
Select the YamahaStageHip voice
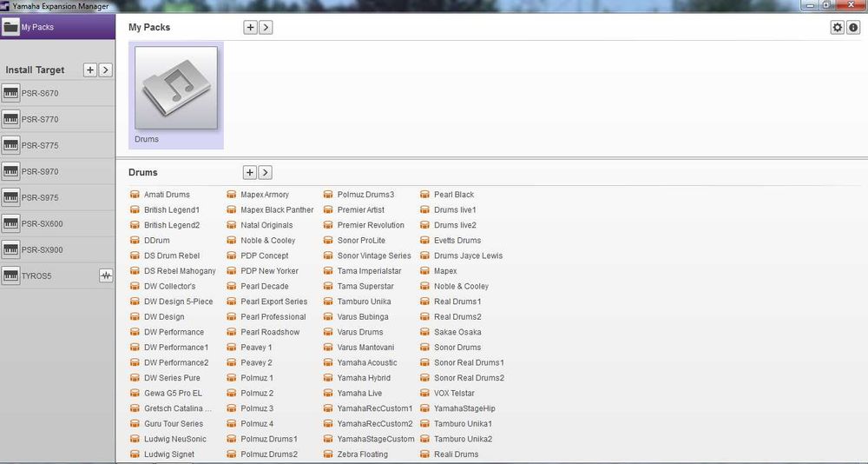point(464,408)
